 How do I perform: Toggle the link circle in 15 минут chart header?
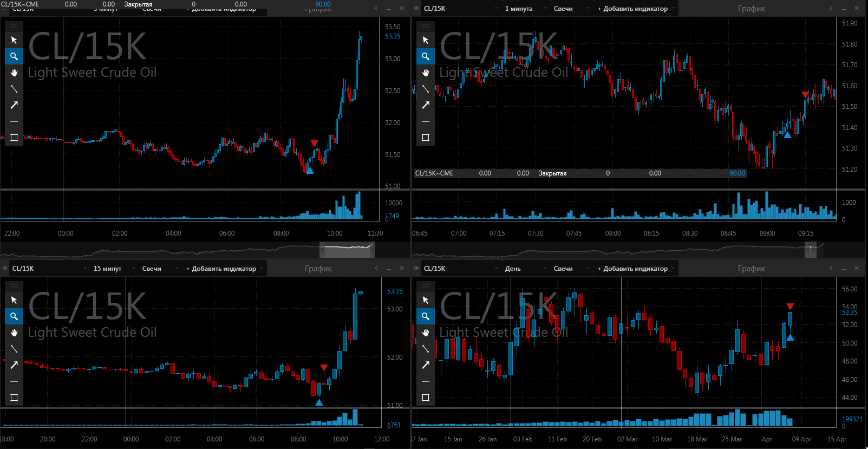[x=5, y=269]
